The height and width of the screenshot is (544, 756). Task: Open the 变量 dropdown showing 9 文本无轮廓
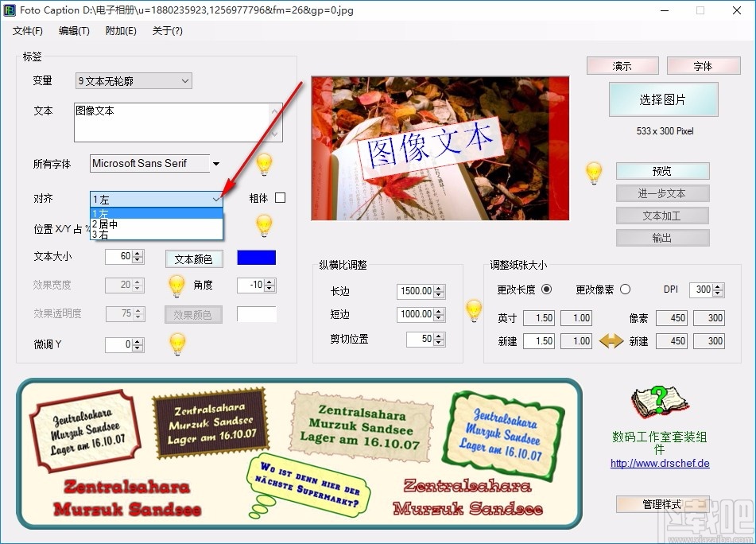134,81
